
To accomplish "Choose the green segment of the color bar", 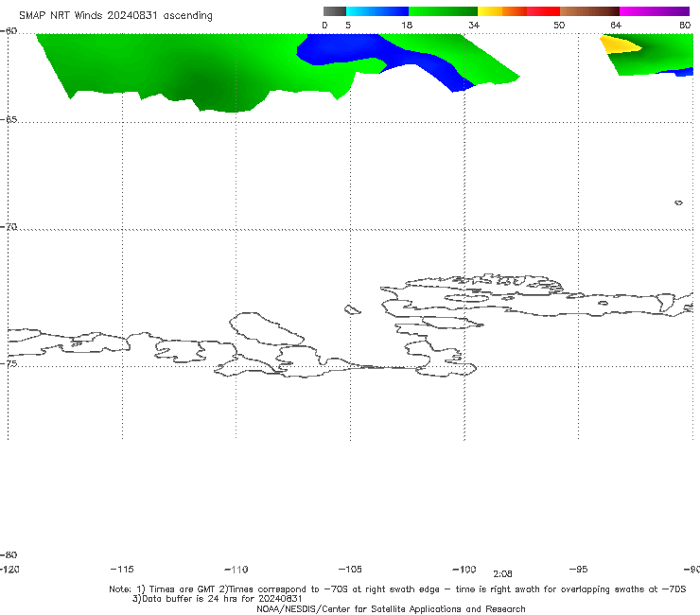I will 443,11.
